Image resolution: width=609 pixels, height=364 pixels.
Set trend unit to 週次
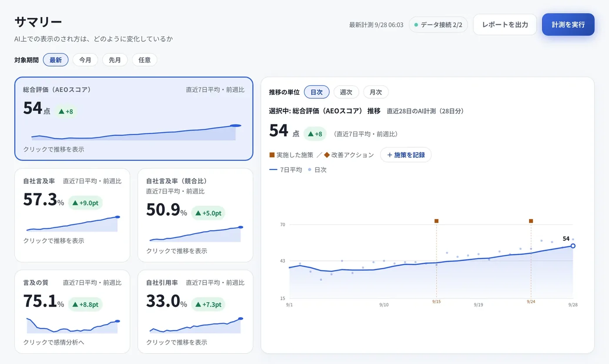click(x=346, y=92)
